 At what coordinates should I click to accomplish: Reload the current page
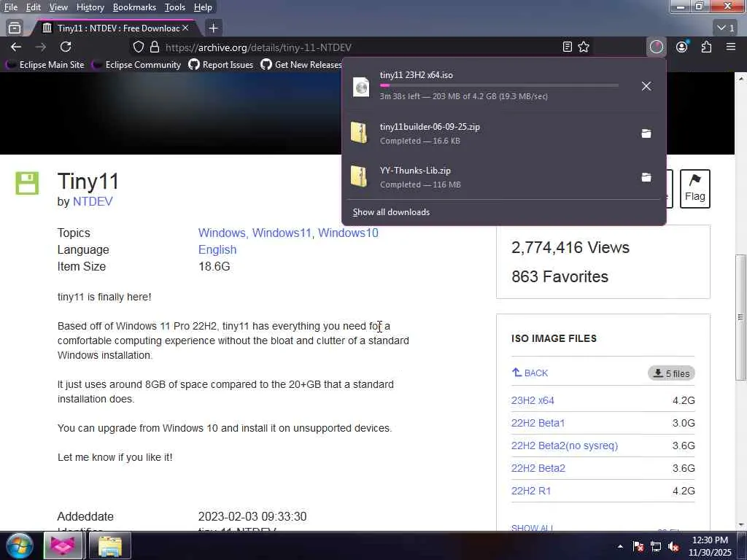66,47
